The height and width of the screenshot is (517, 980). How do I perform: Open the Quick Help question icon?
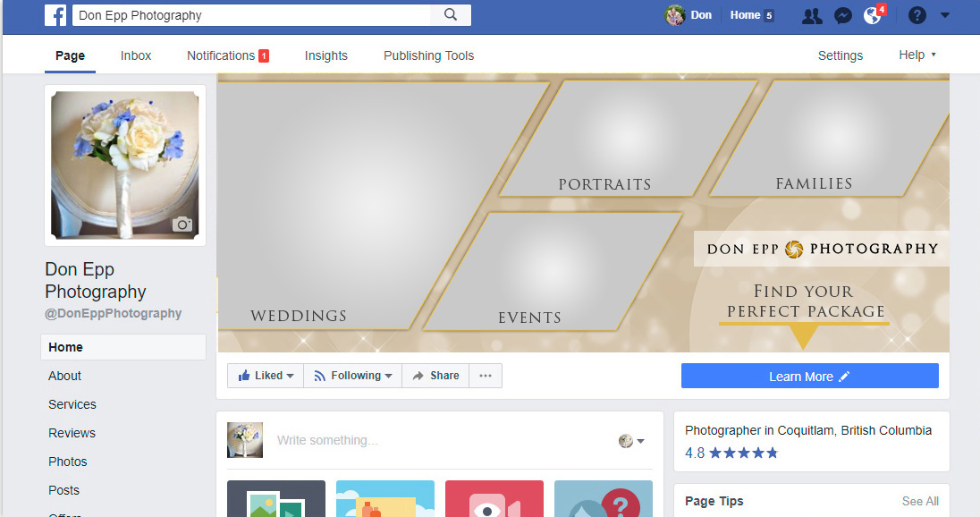pos(917,15)
